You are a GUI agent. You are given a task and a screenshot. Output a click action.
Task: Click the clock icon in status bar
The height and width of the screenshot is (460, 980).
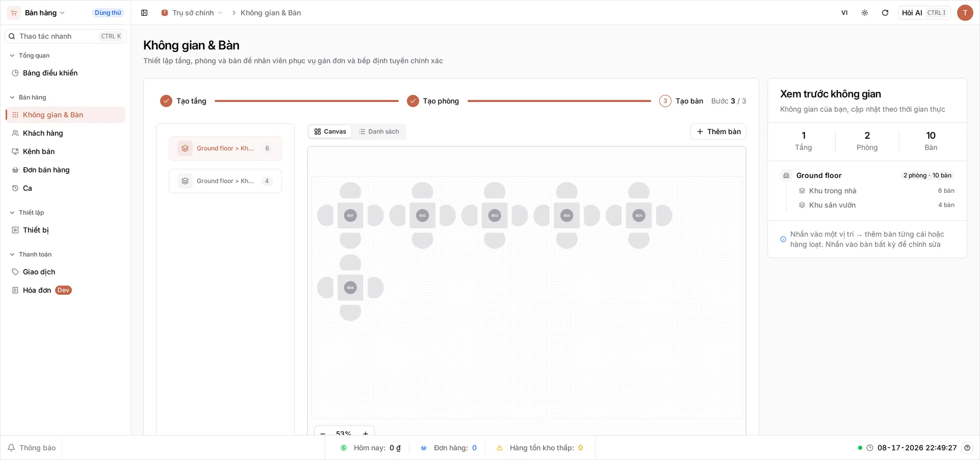870,448
